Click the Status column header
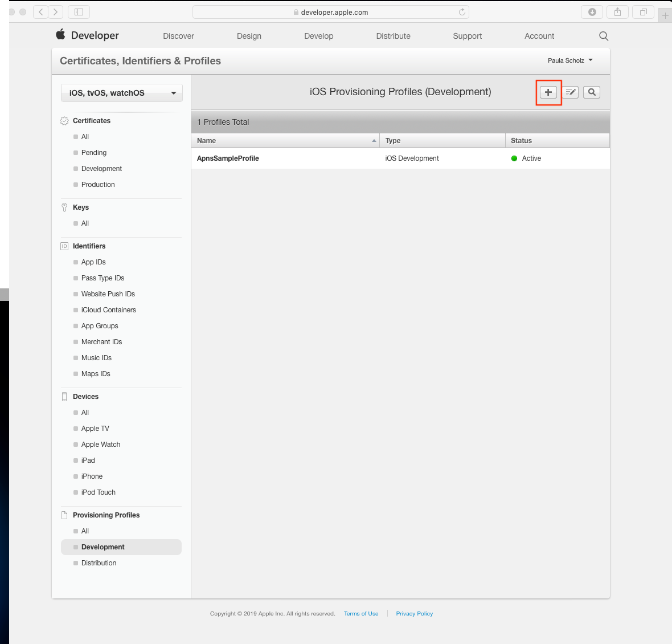Screen dimensions: 672x644 tap(557, 141)
